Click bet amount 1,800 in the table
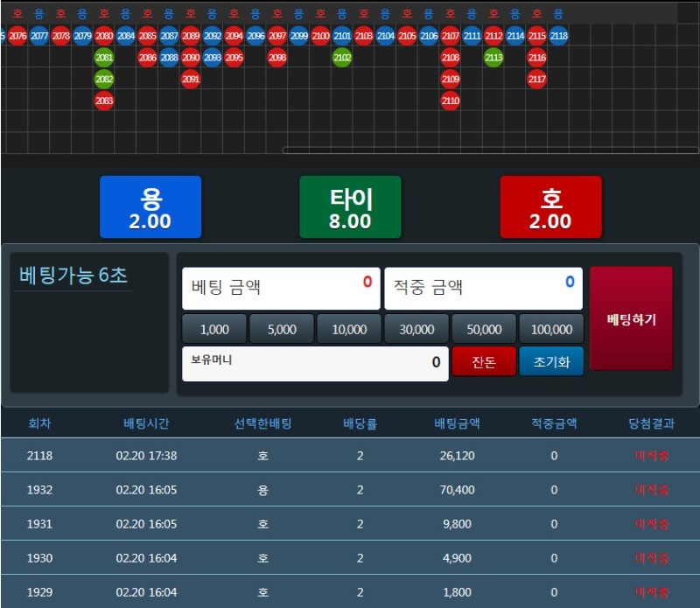This screenshot has width=700, height=608. (x=457, y=592)
